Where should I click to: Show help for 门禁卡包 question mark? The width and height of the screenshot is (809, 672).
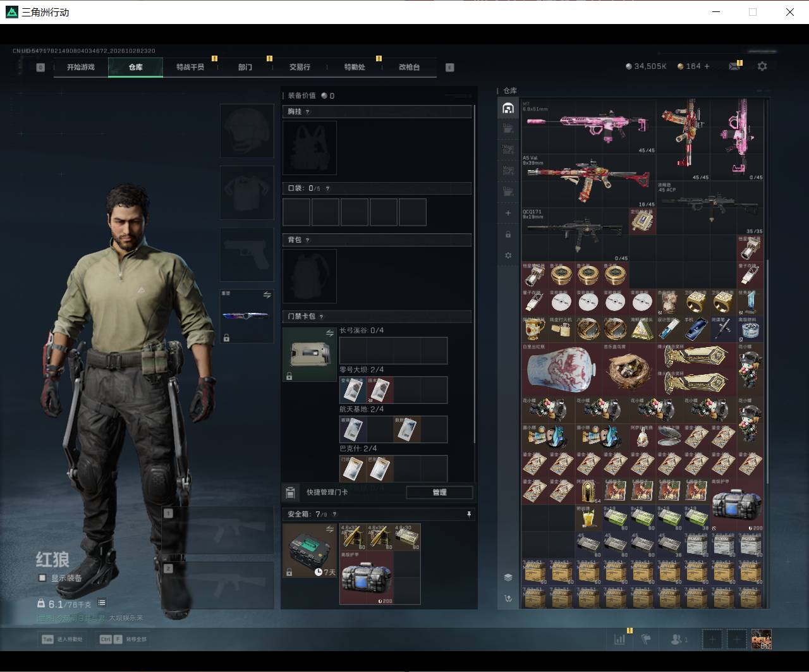(x=321, y=316)
